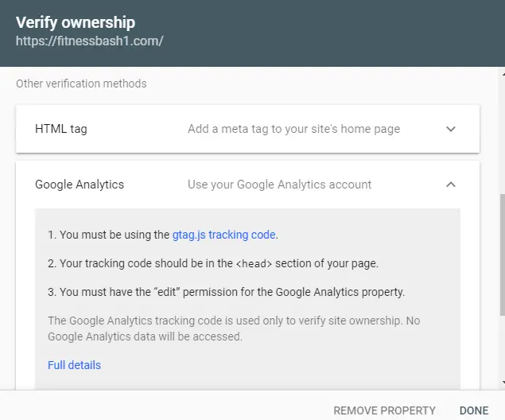The width and height of the screenshot is (505, 420).
Task: Select the Google Analytics method title
Action: (x=80, y=185)
